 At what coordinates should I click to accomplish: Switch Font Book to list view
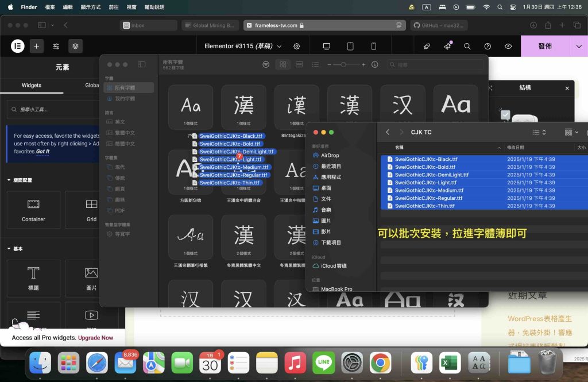pyautogui.click(x=315, y=64)
